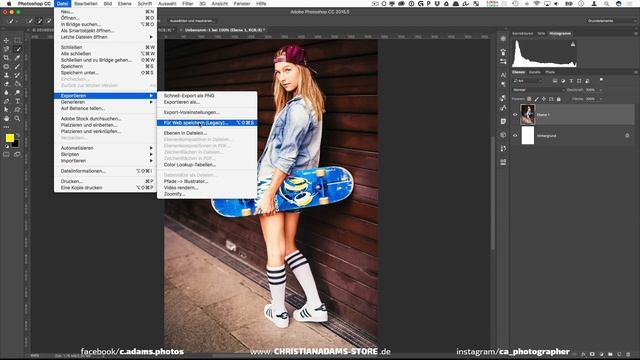Choose Für Web speichern (Legacy)
Viewport: 640px width, 360px height.
[207, 122]
